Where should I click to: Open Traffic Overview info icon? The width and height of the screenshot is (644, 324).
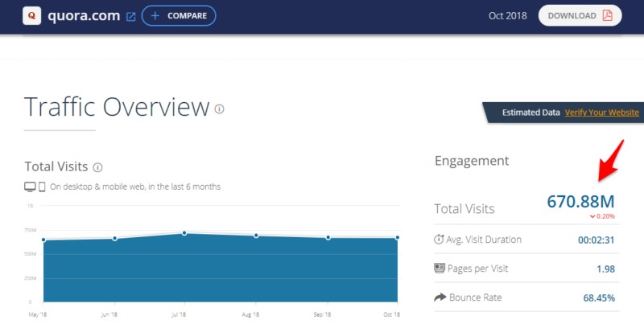pos(219,109)
